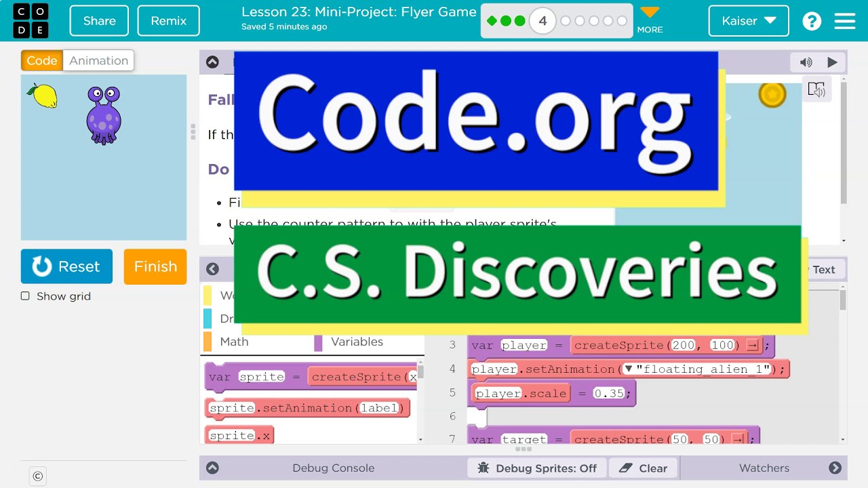Click the label parameter in sprite.setAnimation
This screenshot has width=868, height=488.
[379, 408]
